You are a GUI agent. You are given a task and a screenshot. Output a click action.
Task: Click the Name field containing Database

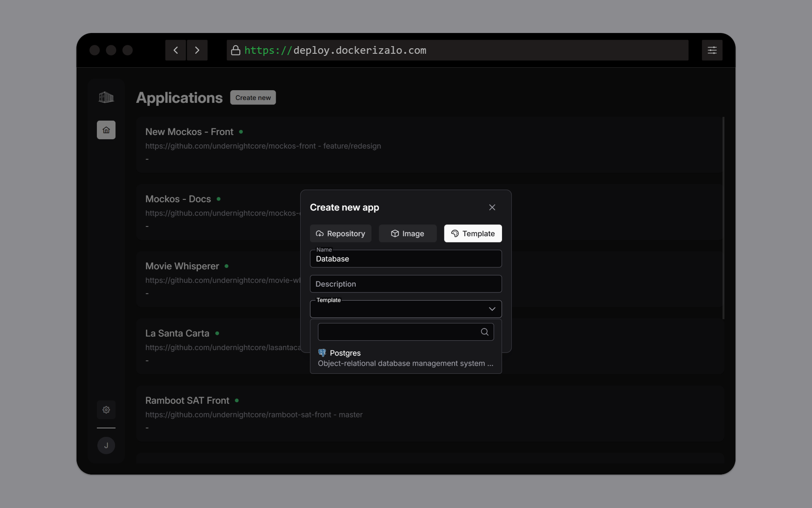pyautogui.click(x=406, y=259)
